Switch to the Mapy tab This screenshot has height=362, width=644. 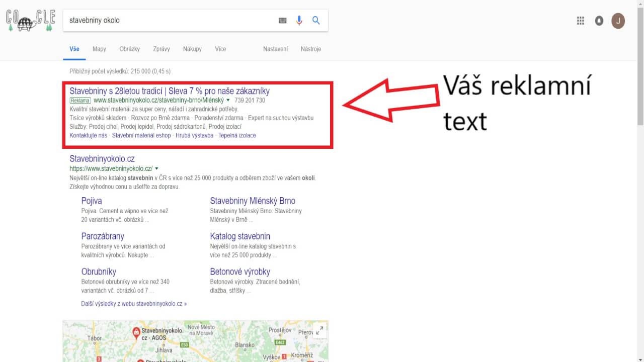pyautogui.click(x=99, y=49)
